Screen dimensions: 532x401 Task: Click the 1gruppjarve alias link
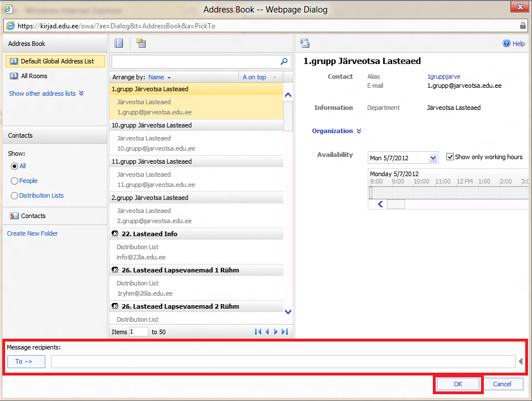pyautogui.click(x=444, y=76)
